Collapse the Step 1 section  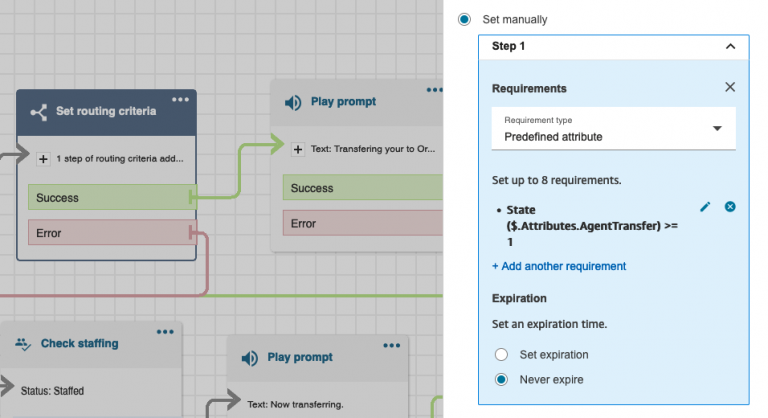pyautogui.click(x=730, y=46)
